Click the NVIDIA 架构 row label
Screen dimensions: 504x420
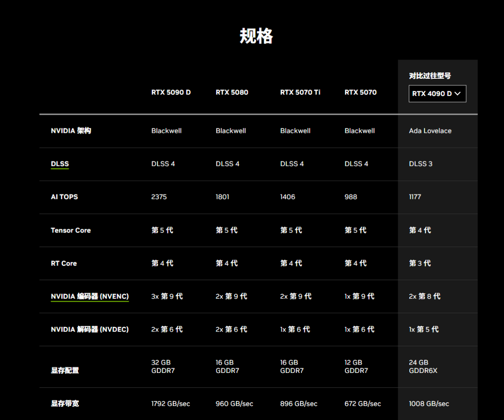click(x=71, y=131)
